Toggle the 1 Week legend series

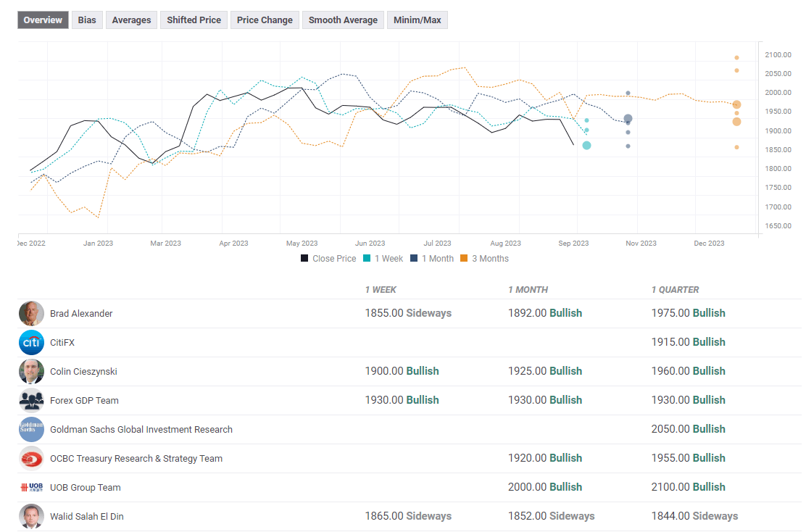coord(383,259)
